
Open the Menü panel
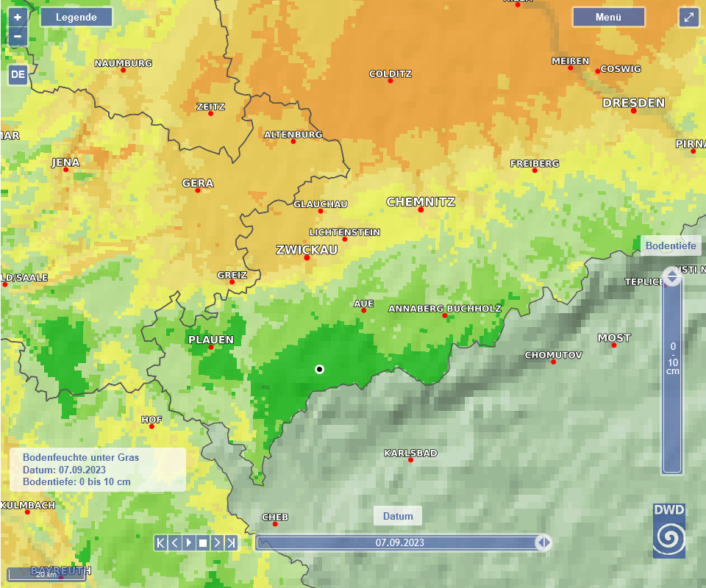(608, 17)
